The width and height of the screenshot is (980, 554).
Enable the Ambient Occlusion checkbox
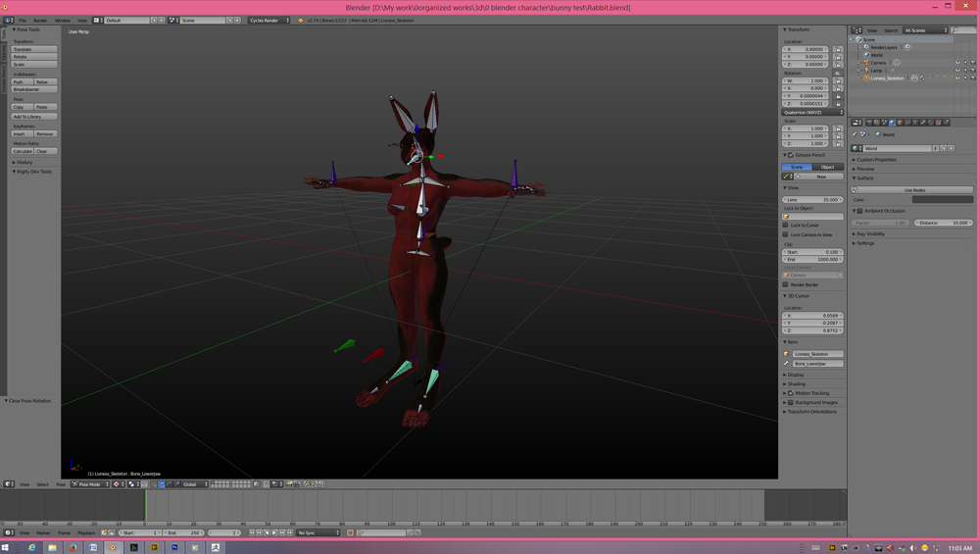(859, 211)
